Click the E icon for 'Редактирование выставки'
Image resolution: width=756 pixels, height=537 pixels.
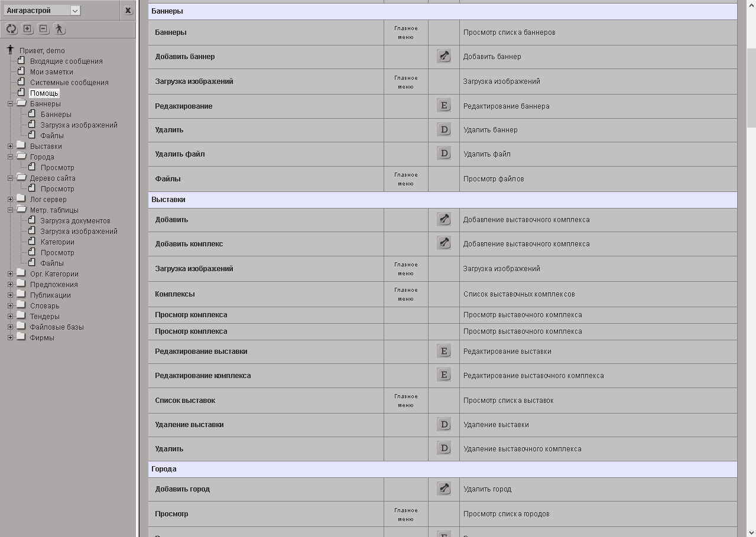443,351
